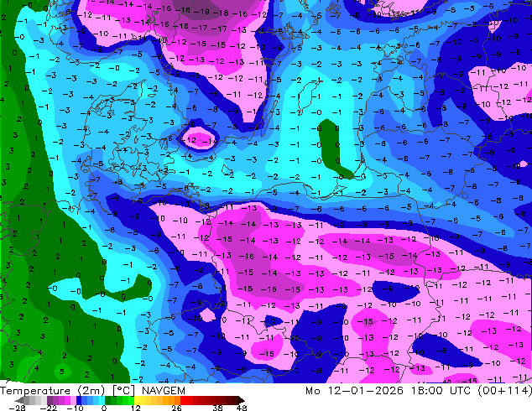The height and width of the screenshot is (411, 532).
Task: Click the legend value "-28"
Action: tap(17, 408)
